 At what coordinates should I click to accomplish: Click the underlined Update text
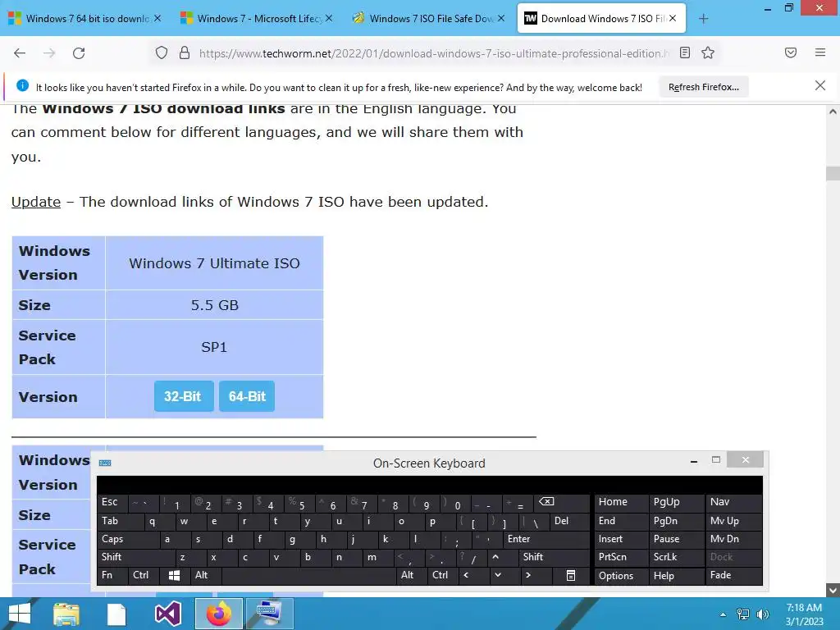point(36,202)
